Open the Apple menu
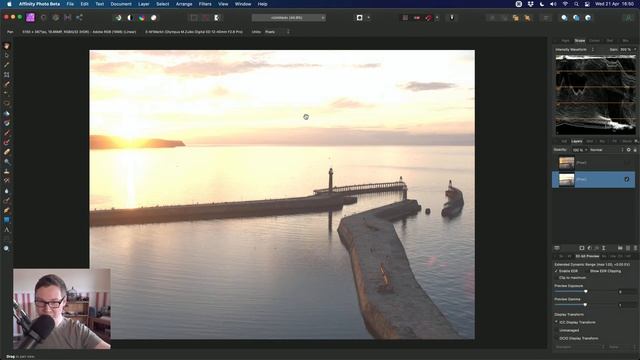This screenshot has height=360, width=640. pyautogui.click(x=9, y=4)
